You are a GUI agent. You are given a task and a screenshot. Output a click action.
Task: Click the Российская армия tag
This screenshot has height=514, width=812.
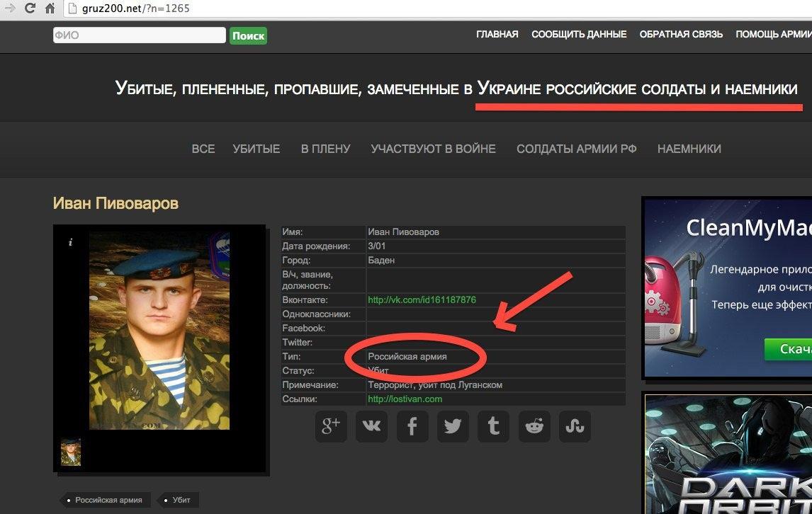(x=105, y=500)
